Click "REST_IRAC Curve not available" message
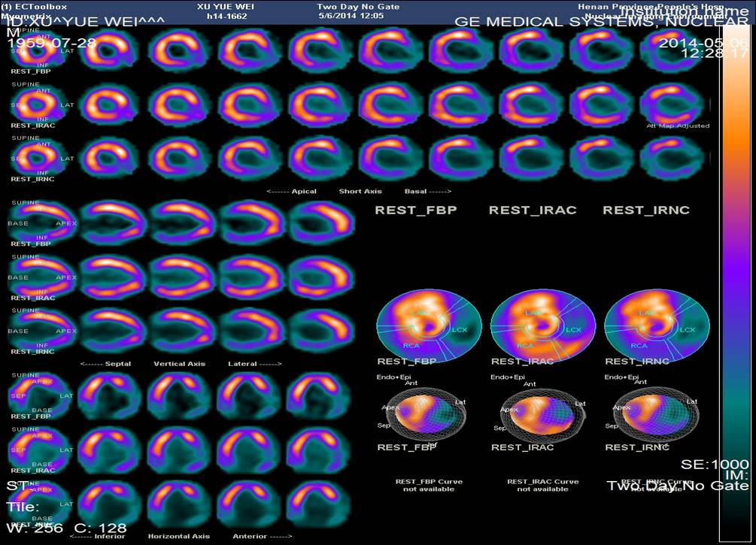Screen dimensions: 756x545 point(542,485)
